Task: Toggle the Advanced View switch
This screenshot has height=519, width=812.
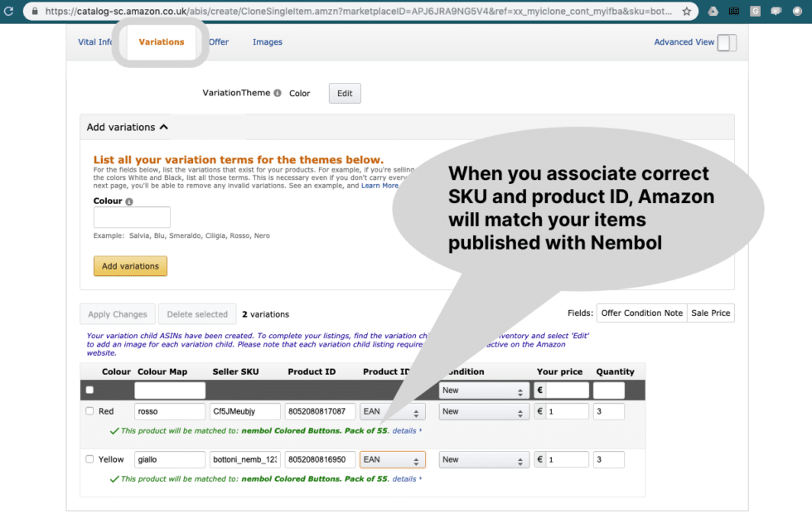Action: click(x=726, y=41)
